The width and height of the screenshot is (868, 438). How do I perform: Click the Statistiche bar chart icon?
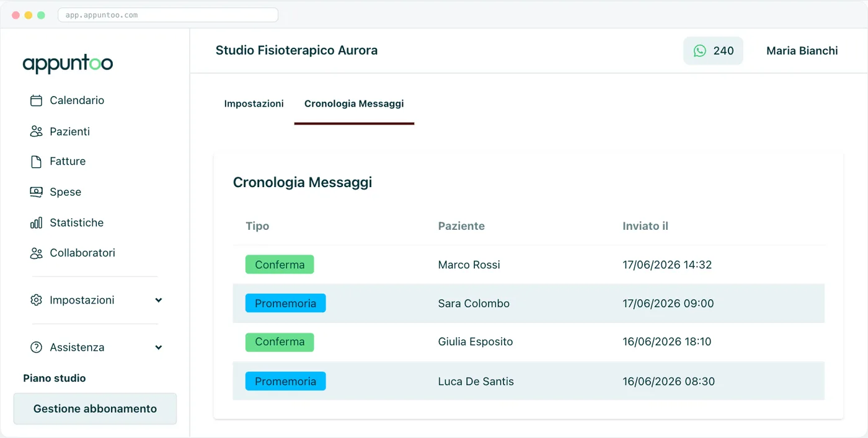click(37, 222)
